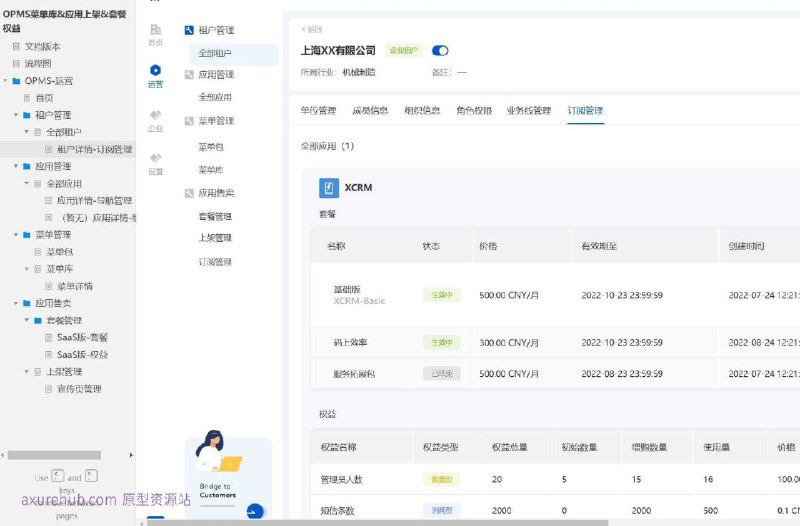Click the 数量型 tag in 管理员人数 row
The height and width of the screenshot is (526, 800).
coord(442,479)
